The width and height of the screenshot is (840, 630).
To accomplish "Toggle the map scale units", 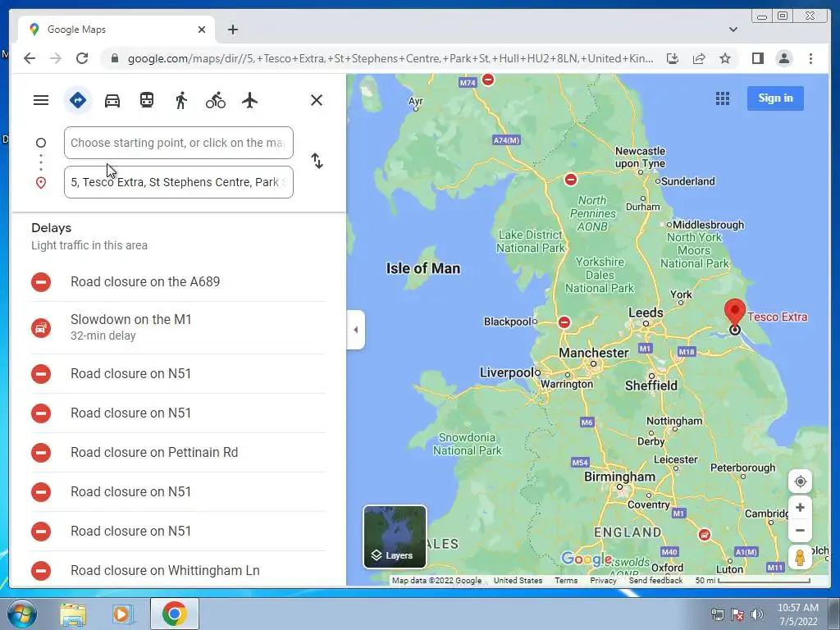I will [x=752, y=580].
